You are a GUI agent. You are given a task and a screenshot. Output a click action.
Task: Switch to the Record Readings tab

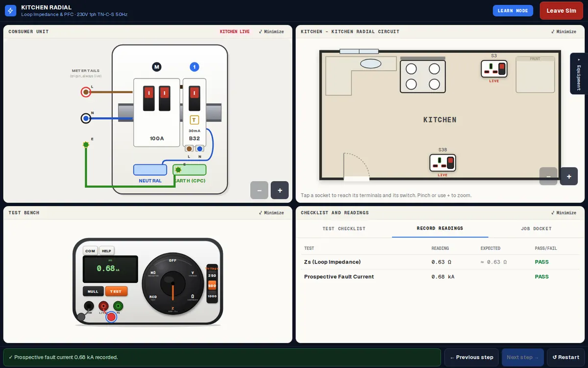[440, 228]
